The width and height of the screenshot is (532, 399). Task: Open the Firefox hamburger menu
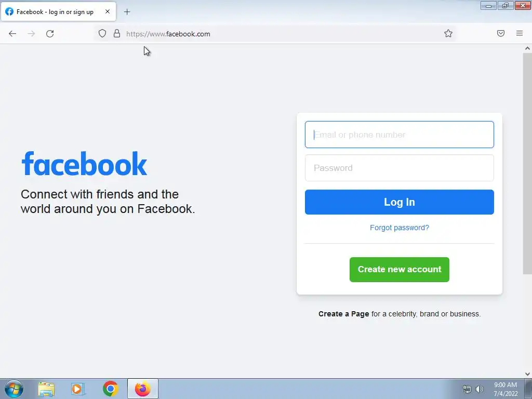520,33
